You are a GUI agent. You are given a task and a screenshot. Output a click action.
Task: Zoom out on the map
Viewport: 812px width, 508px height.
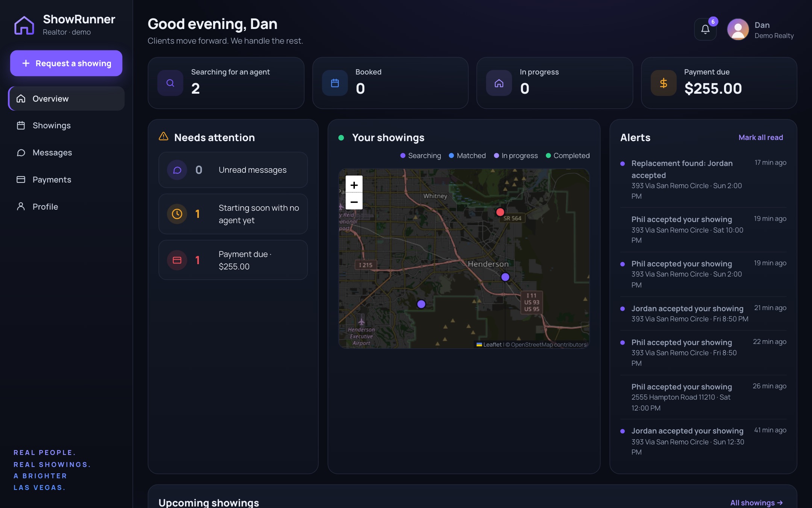point(354,202)
